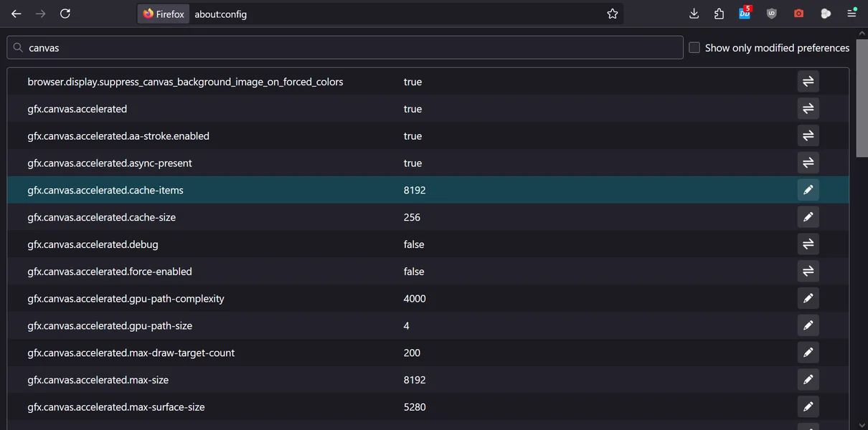Go back to the previous page
The image size is (868, 430).
[16, 14]
